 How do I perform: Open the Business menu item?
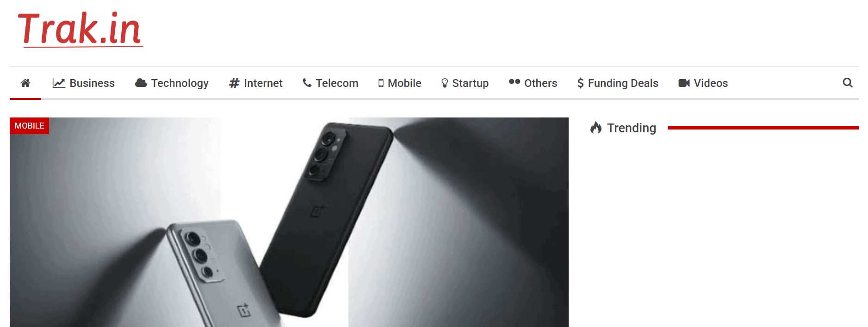click(92, 83)
